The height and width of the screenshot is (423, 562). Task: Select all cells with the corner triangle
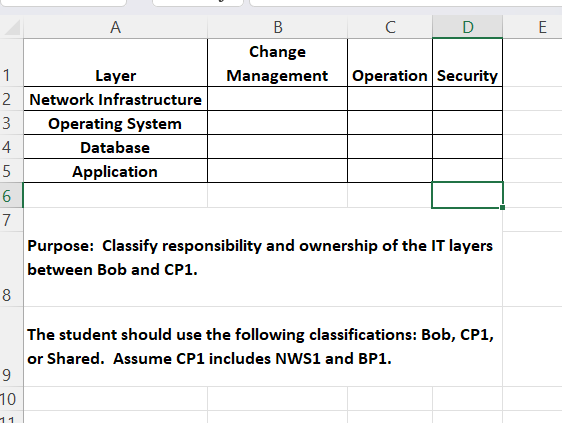tap(12, 27)
